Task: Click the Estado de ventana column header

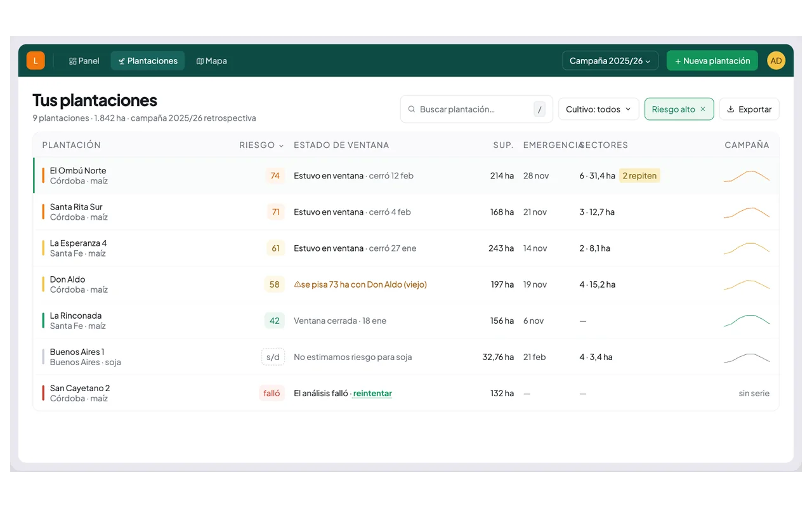Action: (x=341, y=145)
